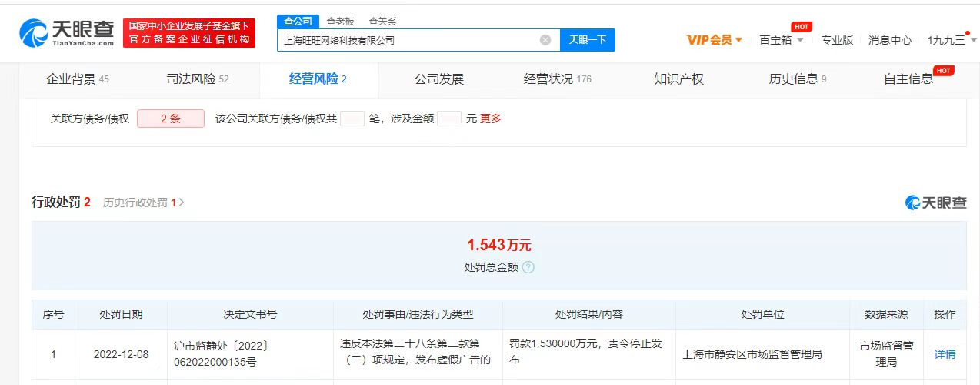Click the 更多 link for related debts
980x385 pixels.
coord(491,119)
